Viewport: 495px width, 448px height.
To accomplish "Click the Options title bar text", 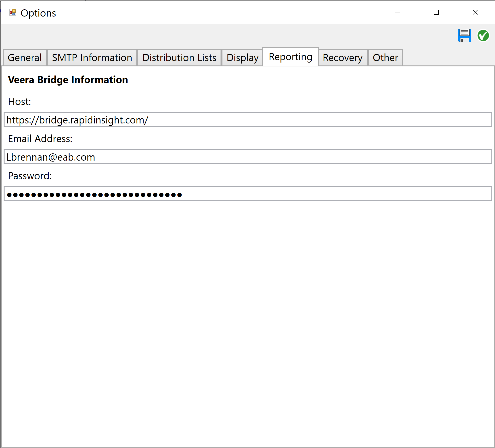I will (x=38, y=13).
